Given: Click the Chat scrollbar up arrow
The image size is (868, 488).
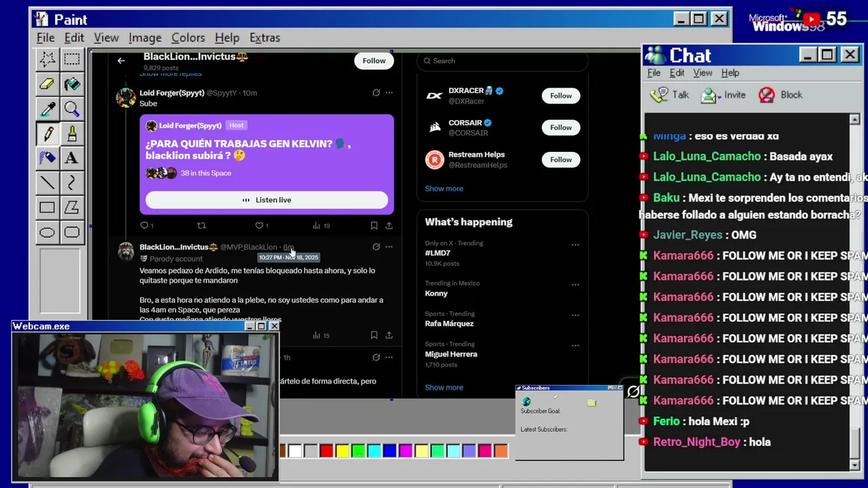Looking at the screenshot, I should pyautogui.click(x=854, y=120).
